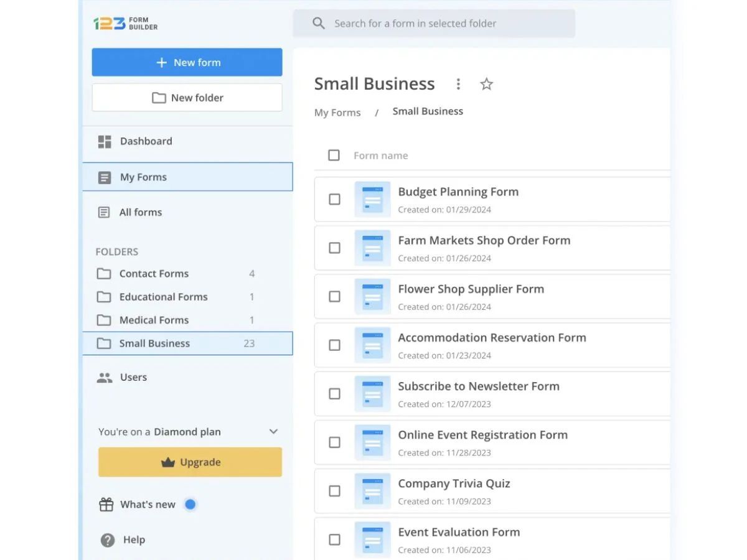Check the Budget Planning Form checkbox
747x560 pixels.
click(334, 199)
